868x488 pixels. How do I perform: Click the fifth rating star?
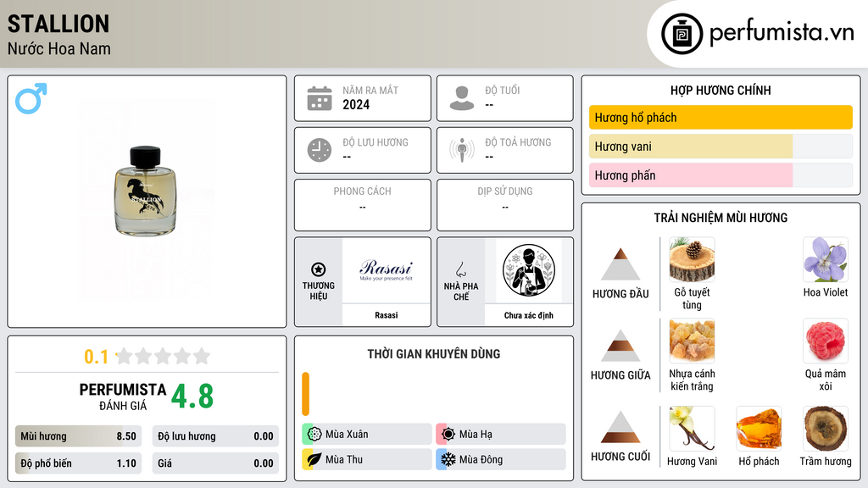[x=202, y=356]
